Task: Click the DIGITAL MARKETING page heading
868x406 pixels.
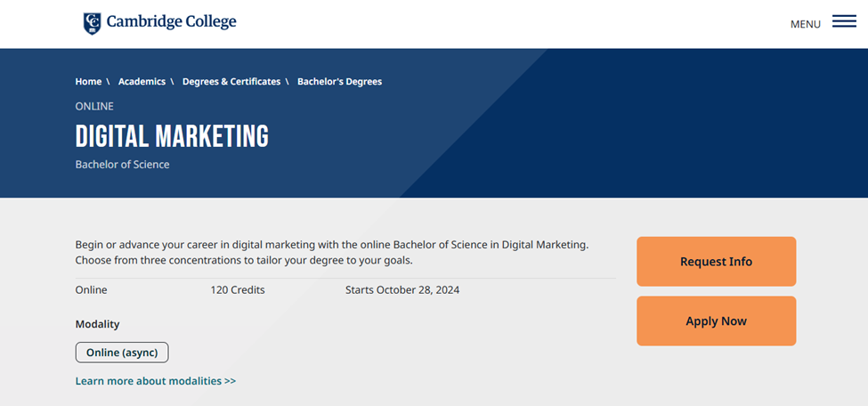Action: [x=172, y=136]
